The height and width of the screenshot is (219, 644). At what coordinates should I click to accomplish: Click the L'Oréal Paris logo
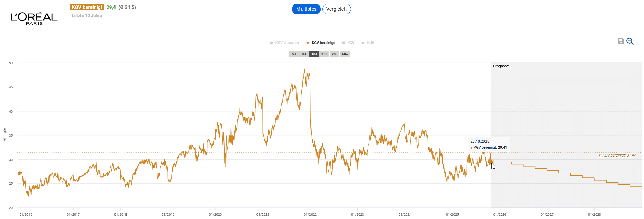click(x=34, y=18)
